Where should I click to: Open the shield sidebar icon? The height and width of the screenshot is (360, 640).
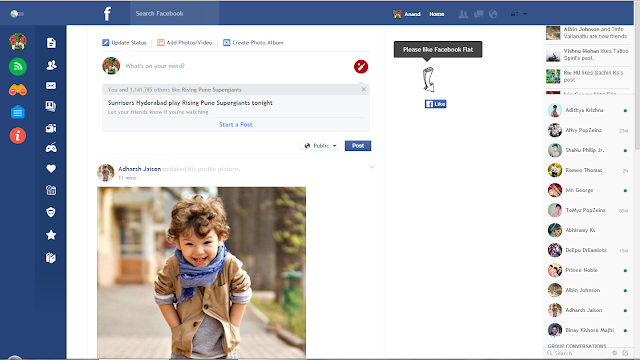click(51, 212)
